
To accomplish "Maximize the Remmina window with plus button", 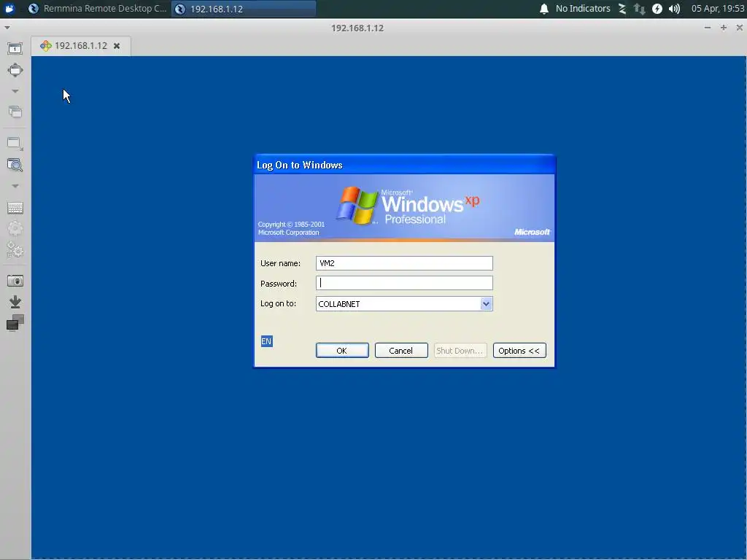I will tap(723, 28).
